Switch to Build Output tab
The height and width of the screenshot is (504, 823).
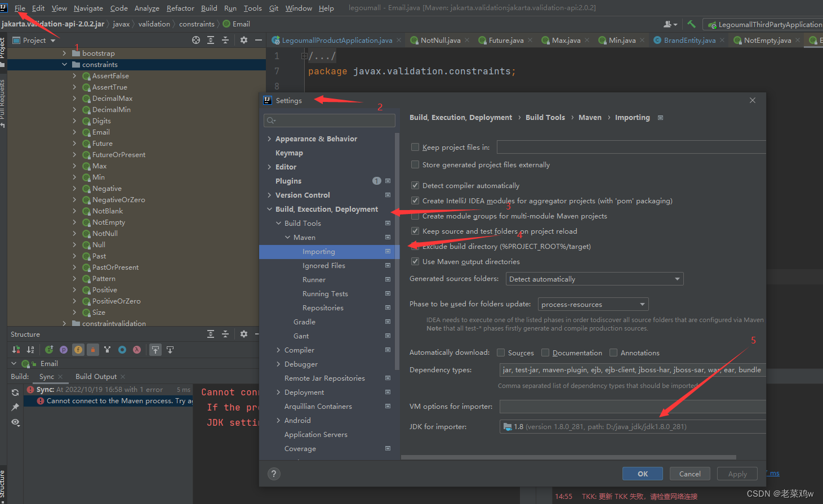click(96, 376)
